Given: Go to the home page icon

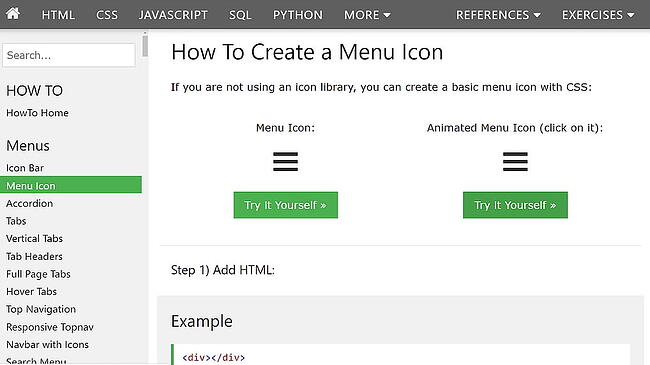Looking at the screenshot, I should pos(13,14).
